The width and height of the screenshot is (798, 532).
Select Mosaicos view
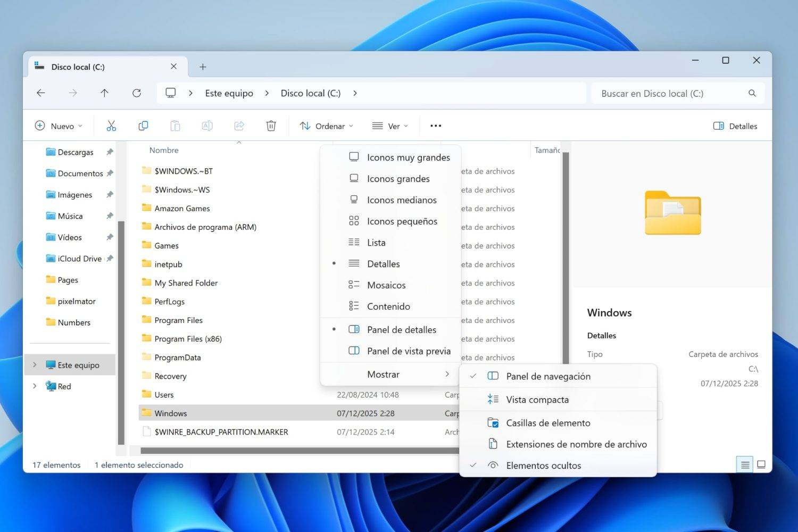coord(390,285)
